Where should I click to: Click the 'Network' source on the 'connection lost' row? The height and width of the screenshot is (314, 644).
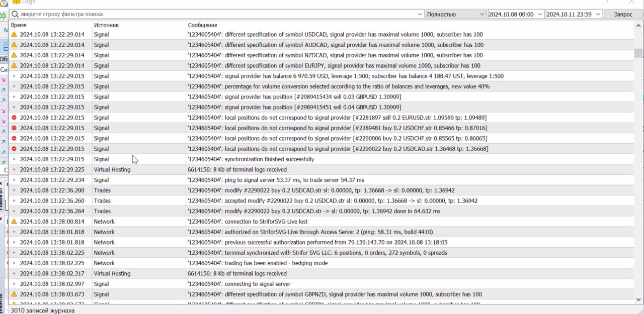104,222
